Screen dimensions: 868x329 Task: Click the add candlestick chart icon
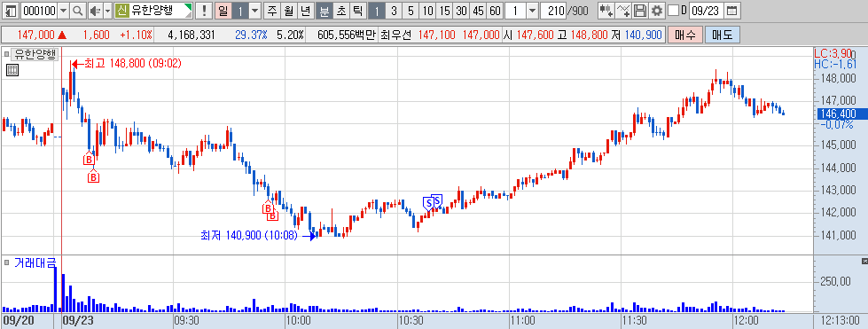606,11
